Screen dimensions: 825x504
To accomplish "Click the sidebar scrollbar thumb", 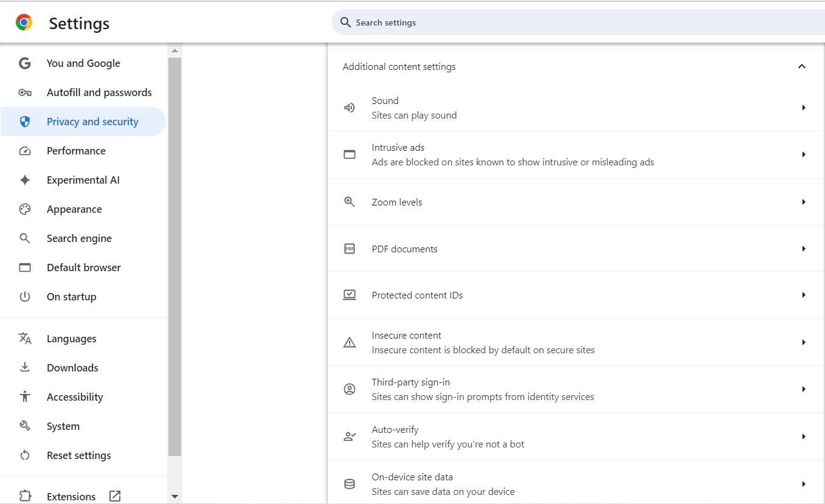I will click(x=174, y=257).
